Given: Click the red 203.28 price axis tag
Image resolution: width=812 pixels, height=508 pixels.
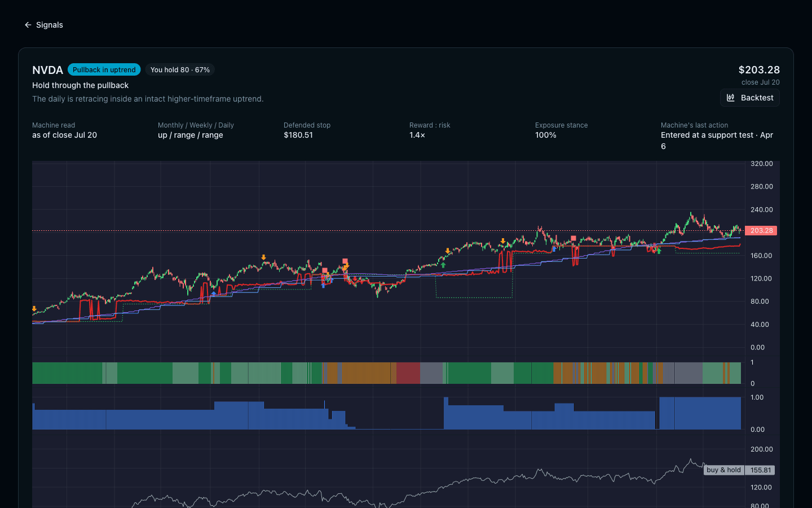Looking at the screenshot, I should [761, 230].
